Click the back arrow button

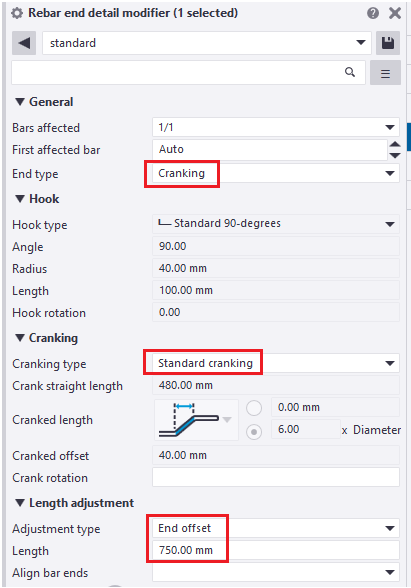(x=24, y=43)
